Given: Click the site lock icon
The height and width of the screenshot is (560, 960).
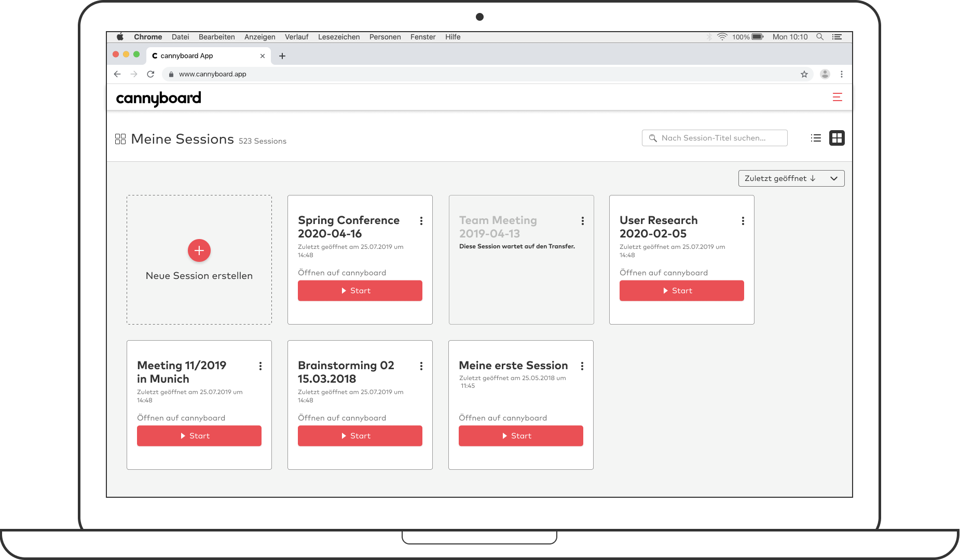Looking at the screenshot, I should click(x=171, y=74).
